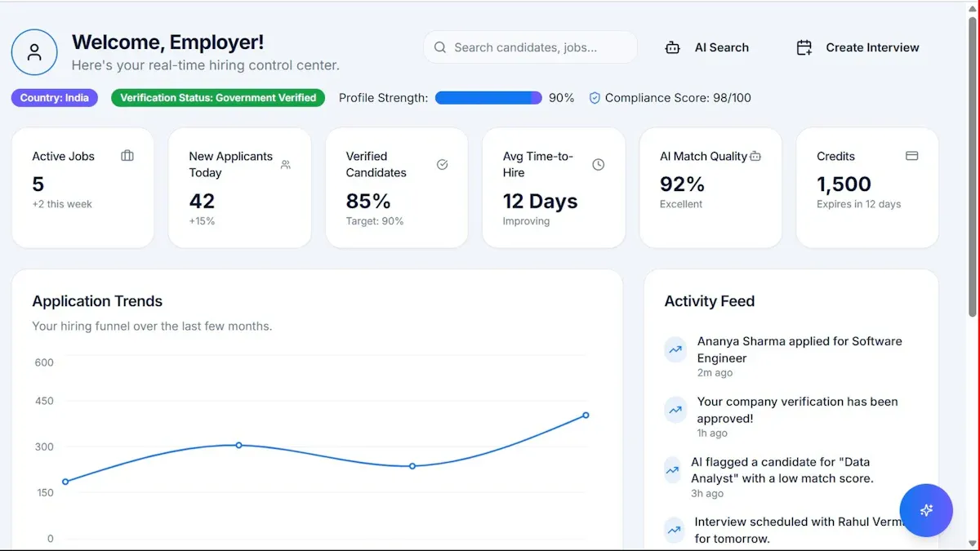The width and height of the screenshot is (980, 551).
Task: Click the magnifier inside the search bar
Action: pyautogui.click(x=441, y=47)
